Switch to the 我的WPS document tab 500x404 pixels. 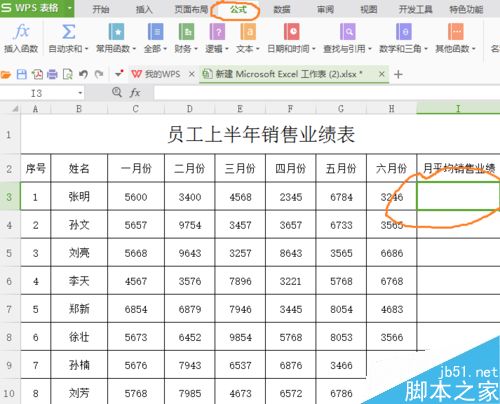162,74
